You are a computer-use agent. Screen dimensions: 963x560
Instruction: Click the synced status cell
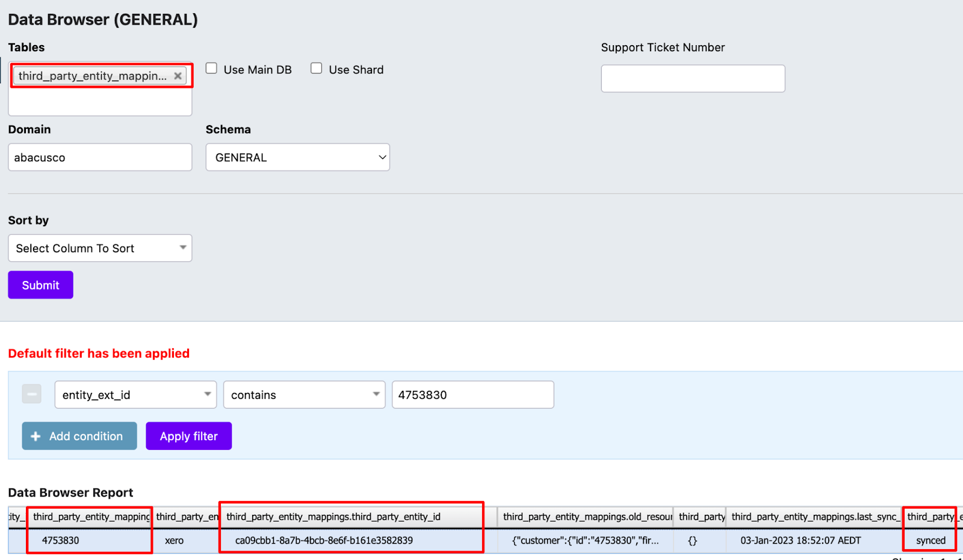930,540
